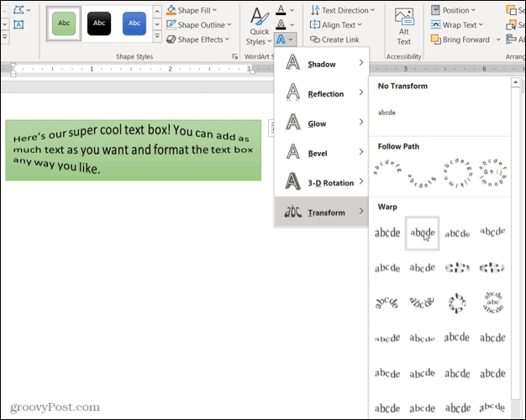This screenshot has width=526, height=420.
Task: Select first warp effect in second row
Action: [387, 268]
